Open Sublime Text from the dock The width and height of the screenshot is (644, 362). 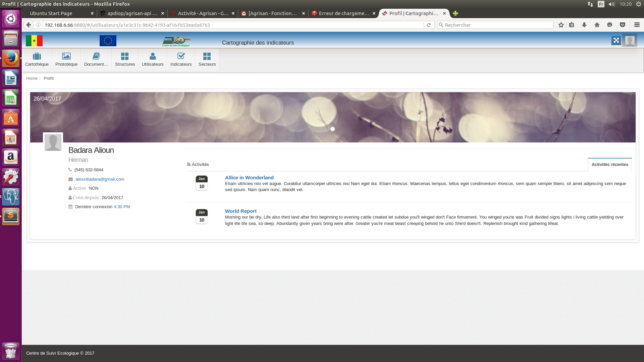point(11,217)
